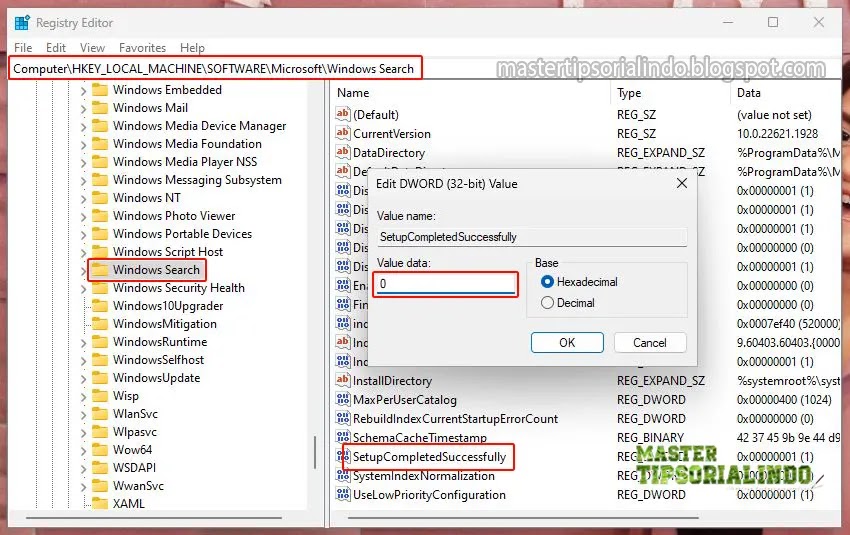
Task: Click the CurrentVersion string value icon
Action: 343,133
